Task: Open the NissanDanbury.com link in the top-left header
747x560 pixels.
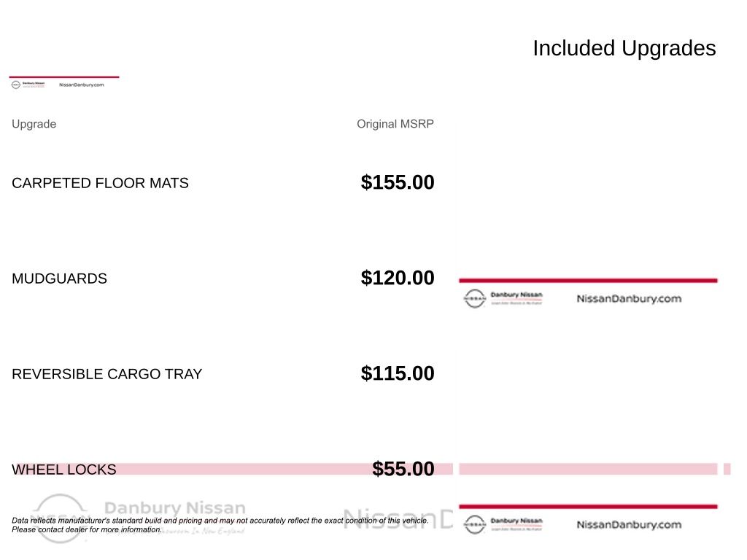Action: tap(81, 85)
